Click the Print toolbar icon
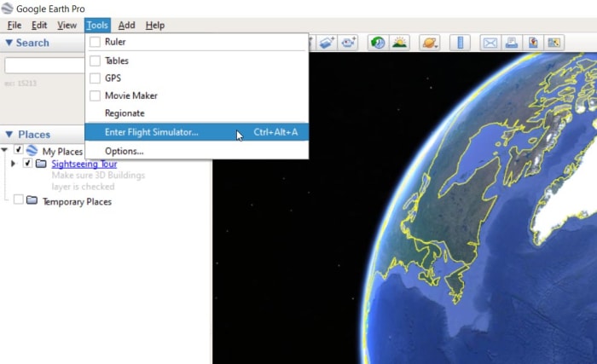 [512, 43]
